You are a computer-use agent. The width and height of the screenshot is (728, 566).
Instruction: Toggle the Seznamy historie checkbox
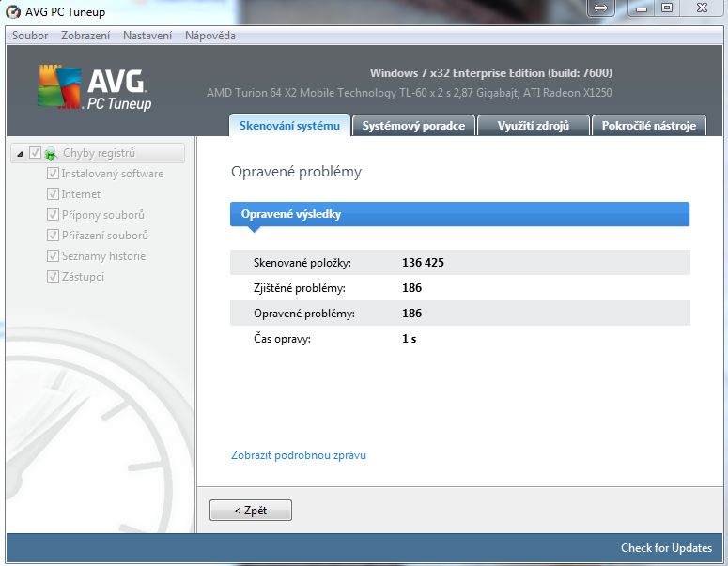53,255
